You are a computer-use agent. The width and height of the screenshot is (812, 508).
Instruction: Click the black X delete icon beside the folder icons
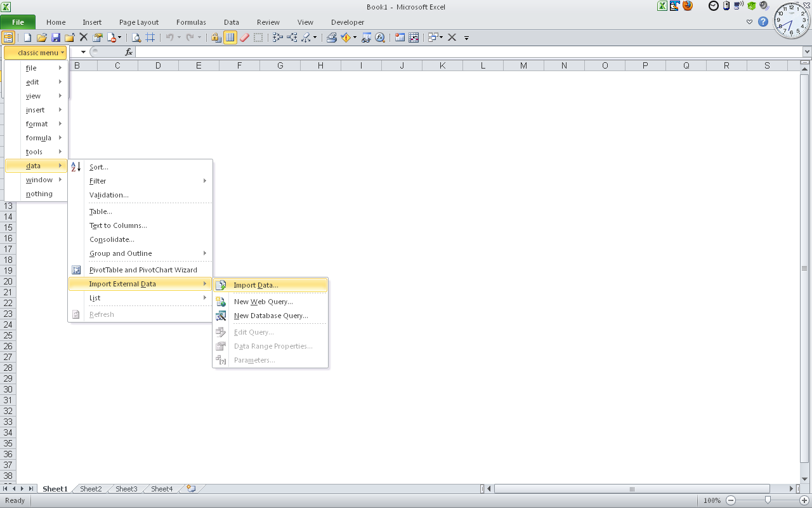pyautogui.click(x=83, y=37)
